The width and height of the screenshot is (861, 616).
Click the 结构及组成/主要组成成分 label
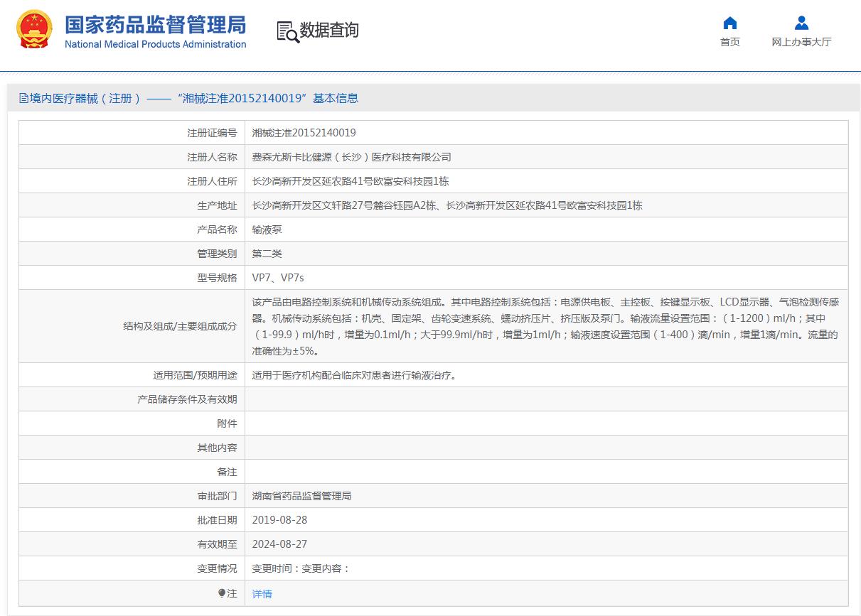click(x=180, y=326)
